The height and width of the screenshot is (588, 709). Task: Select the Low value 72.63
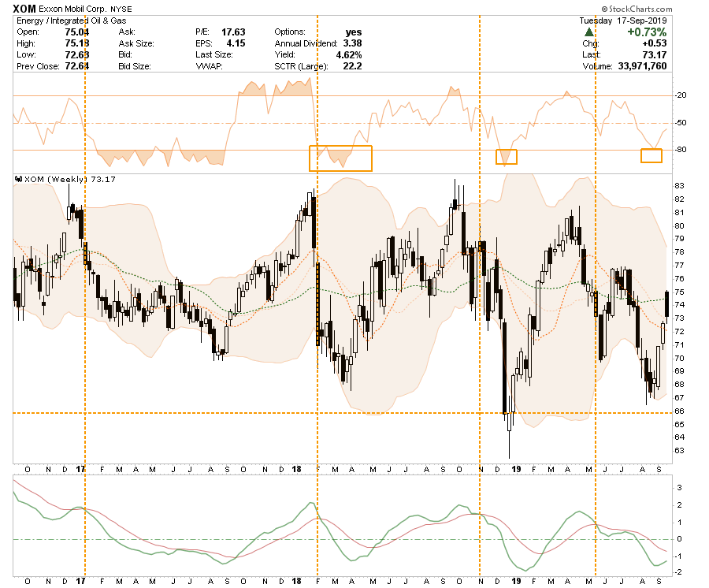77,54
